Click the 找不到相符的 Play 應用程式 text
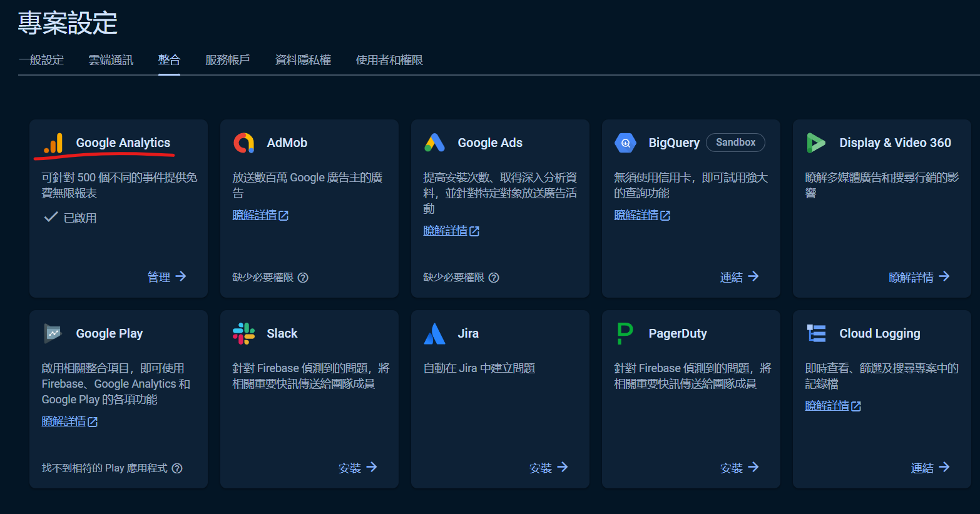Image resolution: width=980 pixels, height=514 pixels. (x=105, y=468)
